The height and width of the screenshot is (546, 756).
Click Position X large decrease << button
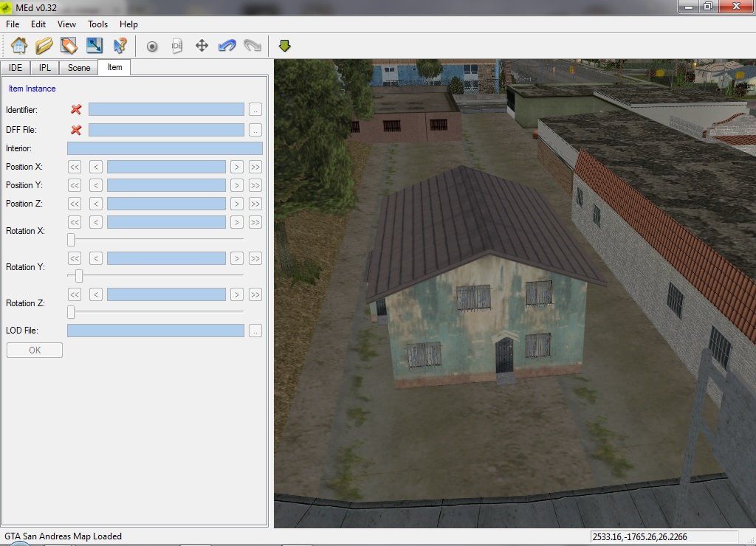tap(75, 167)
